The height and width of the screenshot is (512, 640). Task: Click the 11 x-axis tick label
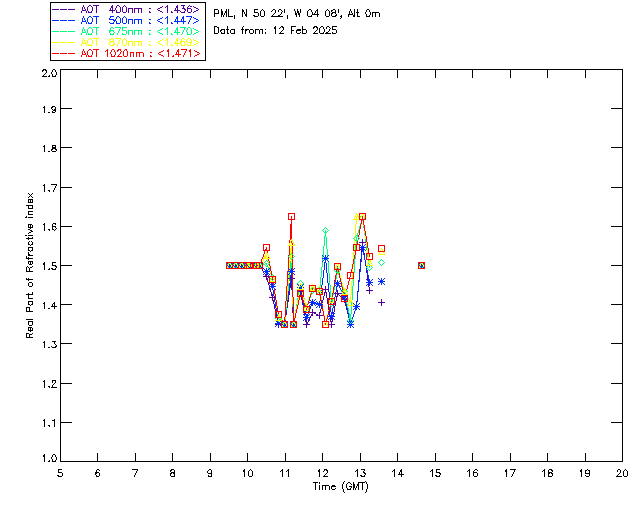click(285, 473)
